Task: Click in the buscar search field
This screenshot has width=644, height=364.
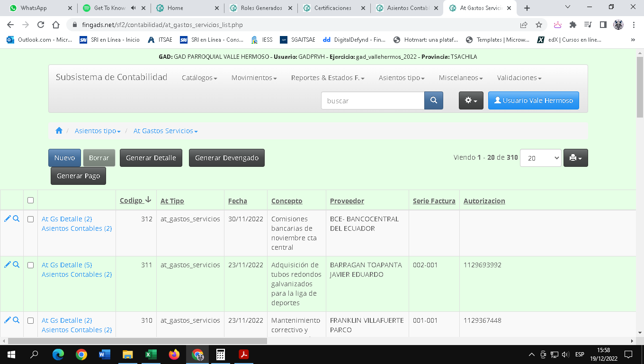Action: (372, 100)
